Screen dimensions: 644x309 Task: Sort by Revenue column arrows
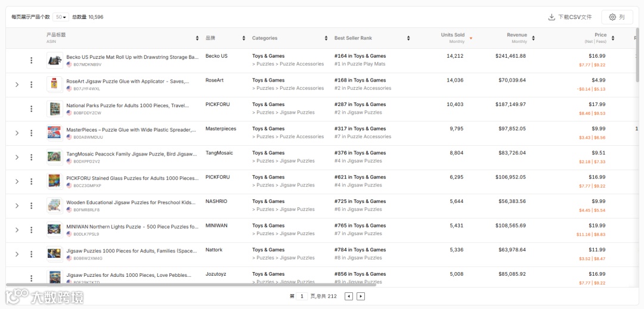pyautogui.click(x=533, y=38)
